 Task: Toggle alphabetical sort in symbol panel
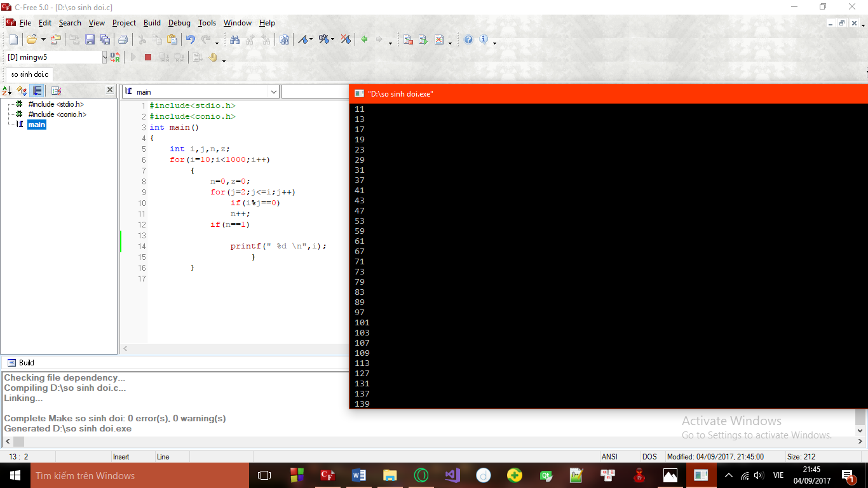pos(7,91)
